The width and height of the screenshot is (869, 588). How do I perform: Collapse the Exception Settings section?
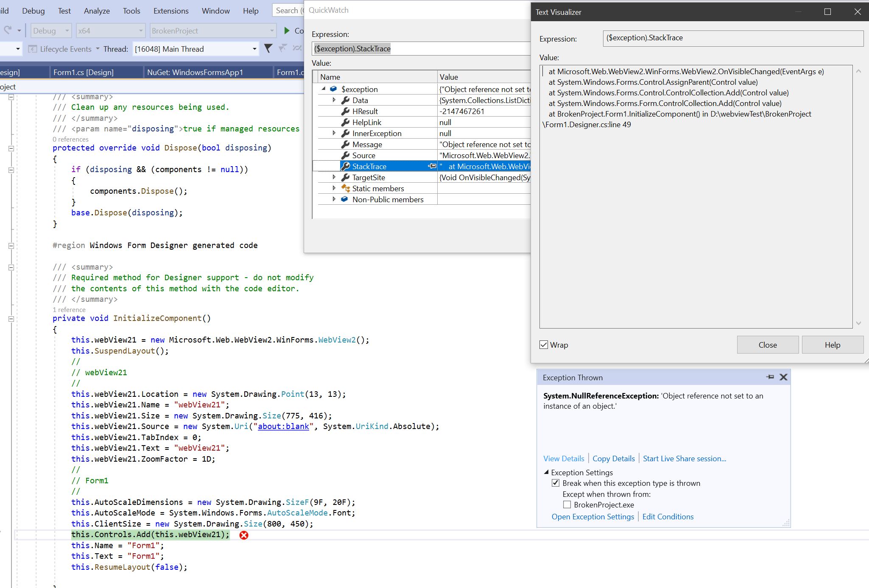(547, 472)
